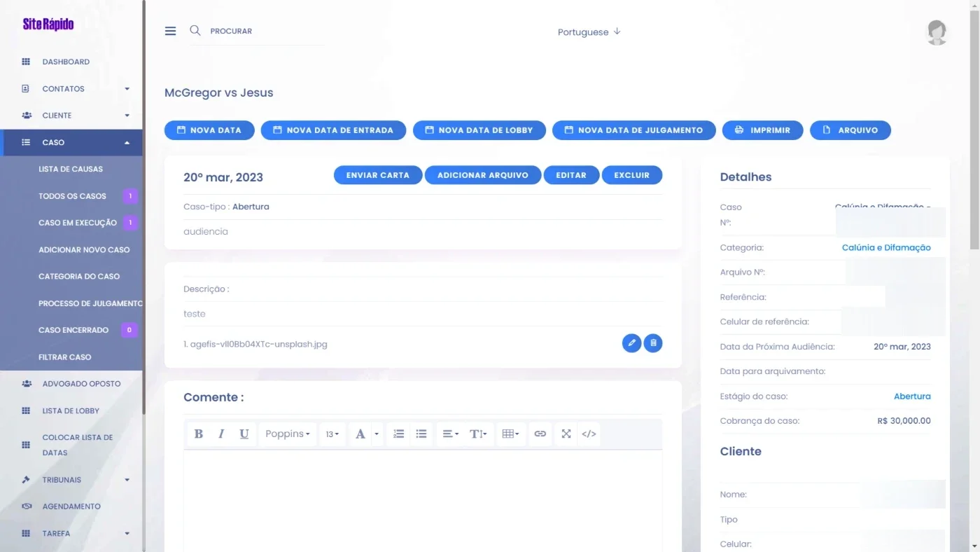Delete the attached file with trash icon

coord(653,343)
